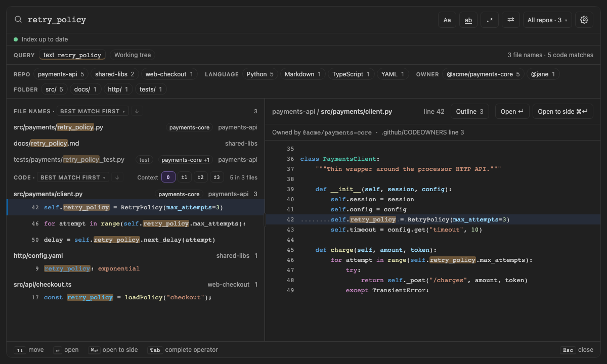607x364 pixels.
Task: Set context lines to ±2
Action: click(x=201, y=177)
